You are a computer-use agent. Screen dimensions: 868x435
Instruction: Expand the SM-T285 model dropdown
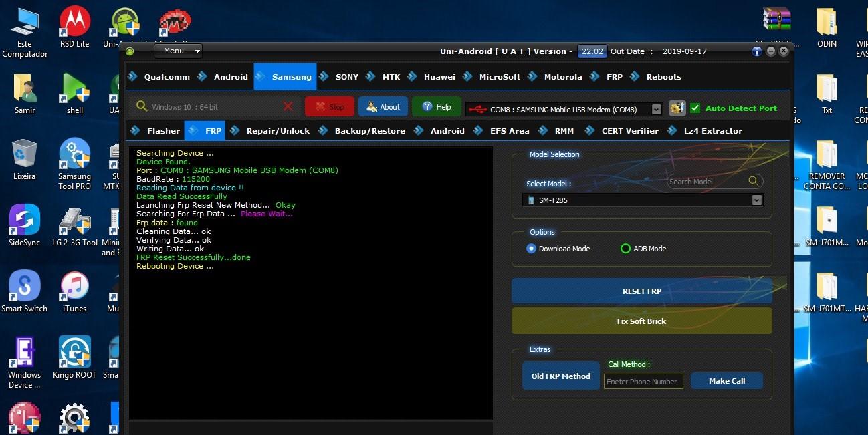(x=756, y=200)
